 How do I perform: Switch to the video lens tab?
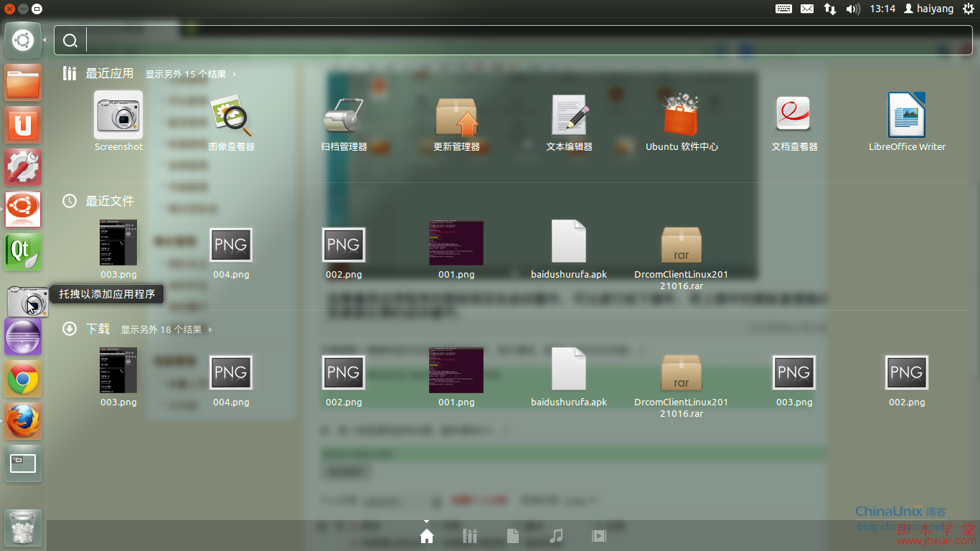click(599, 536)
